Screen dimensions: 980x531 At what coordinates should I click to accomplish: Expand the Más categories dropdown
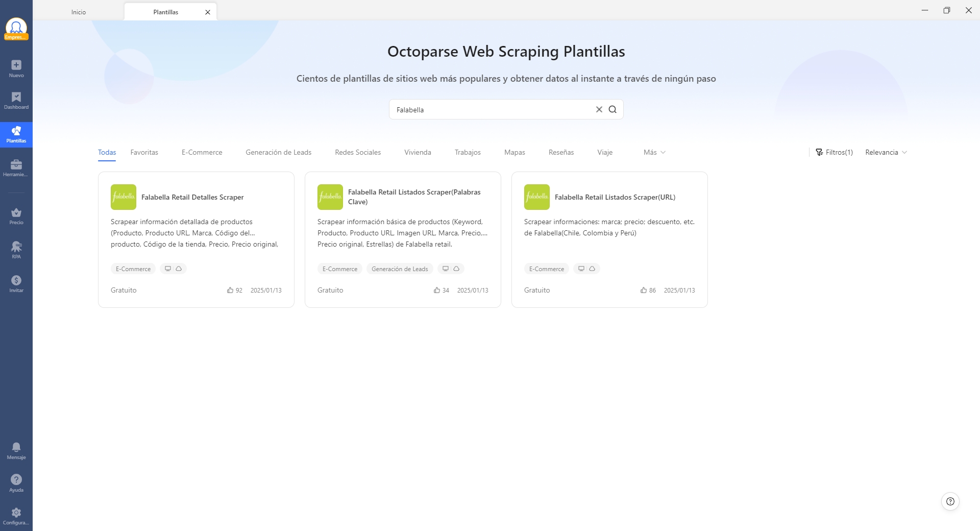click(x=654, y=152)
